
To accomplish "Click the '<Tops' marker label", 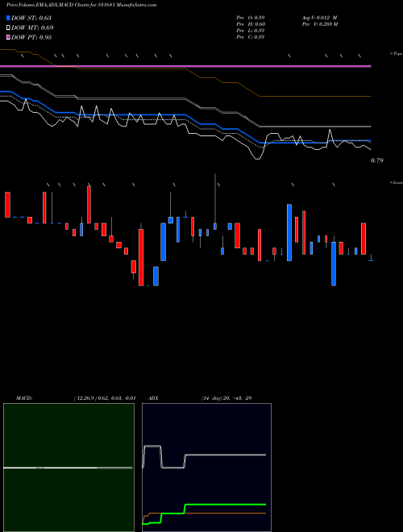I will [396, 54].
